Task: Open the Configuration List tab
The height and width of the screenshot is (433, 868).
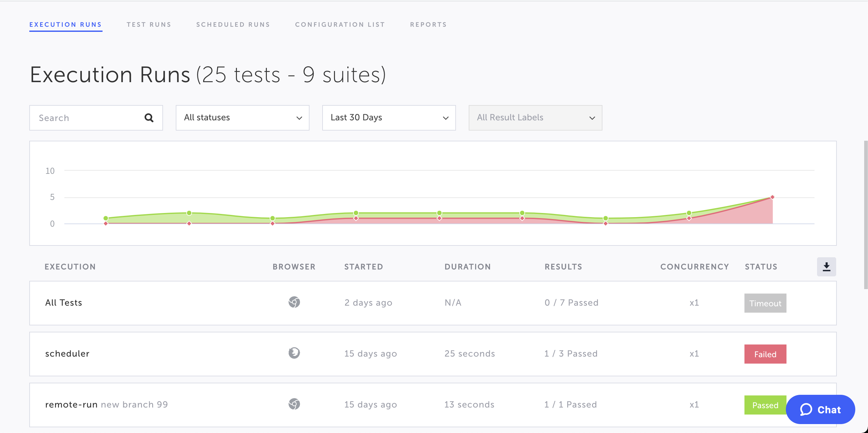Action: (x=340, y=25)
